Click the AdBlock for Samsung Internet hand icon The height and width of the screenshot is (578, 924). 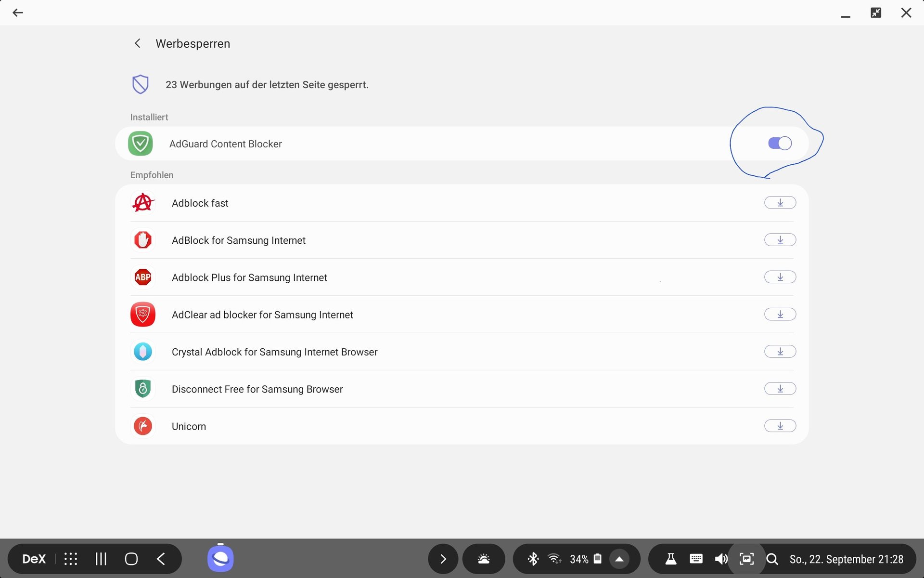(x=143, y=240)
